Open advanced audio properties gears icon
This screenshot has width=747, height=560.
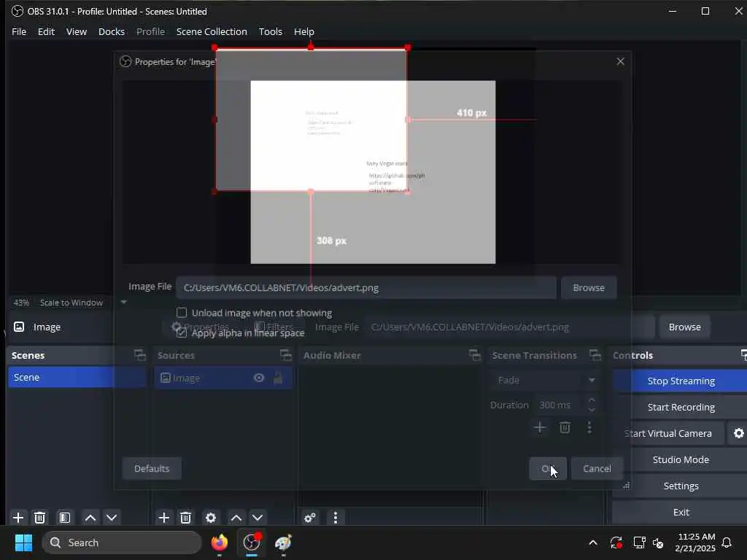tap(309, 517)
